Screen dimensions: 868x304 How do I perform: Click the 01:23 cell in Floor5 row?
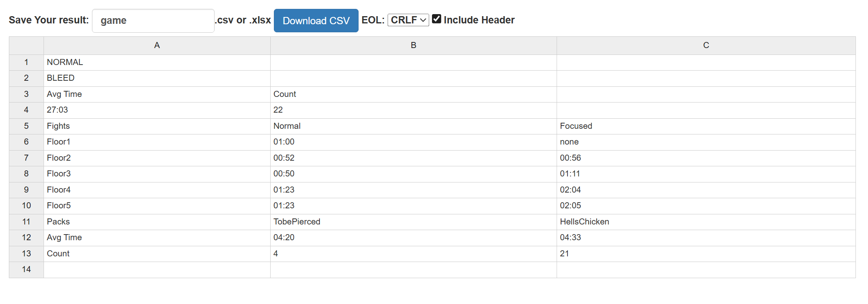(x=413, y=206)
